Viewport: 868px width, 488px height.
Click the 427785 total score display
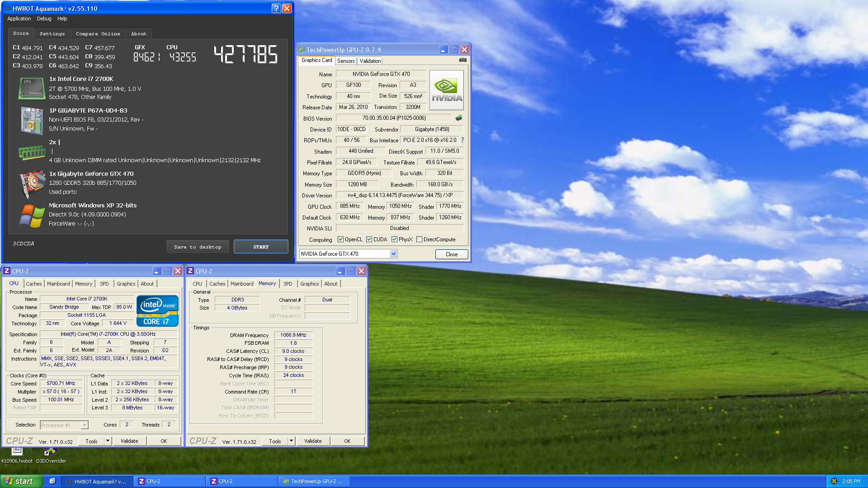pos(245,54)
